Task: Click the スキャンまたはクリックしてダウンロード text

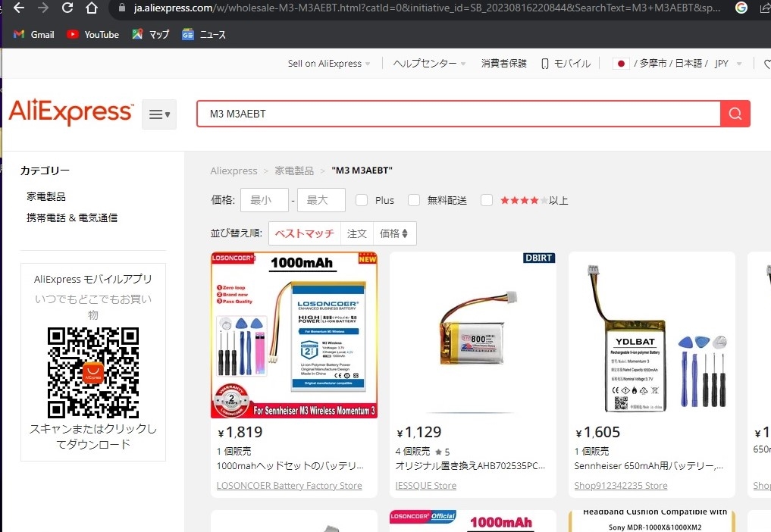Action: pos(93,436)
